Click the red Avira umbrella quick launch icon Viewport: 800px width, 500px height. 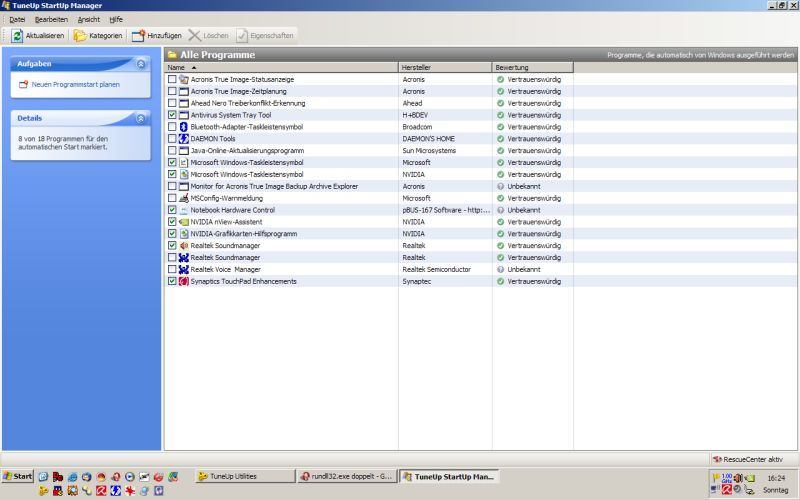[101, 491]
